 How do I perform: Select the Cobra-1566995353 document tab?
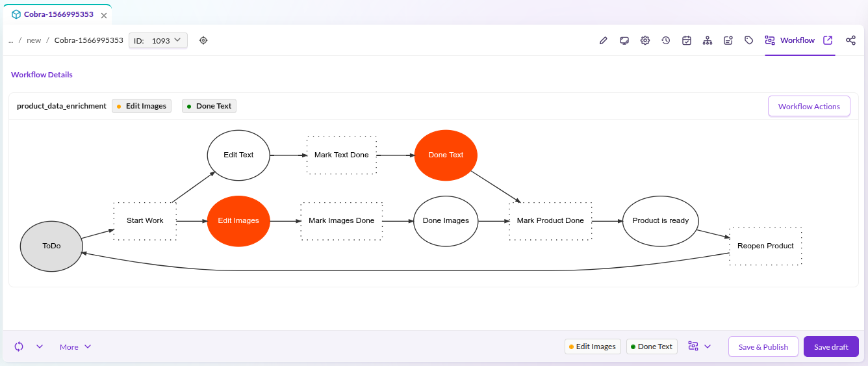click(57, 14)
